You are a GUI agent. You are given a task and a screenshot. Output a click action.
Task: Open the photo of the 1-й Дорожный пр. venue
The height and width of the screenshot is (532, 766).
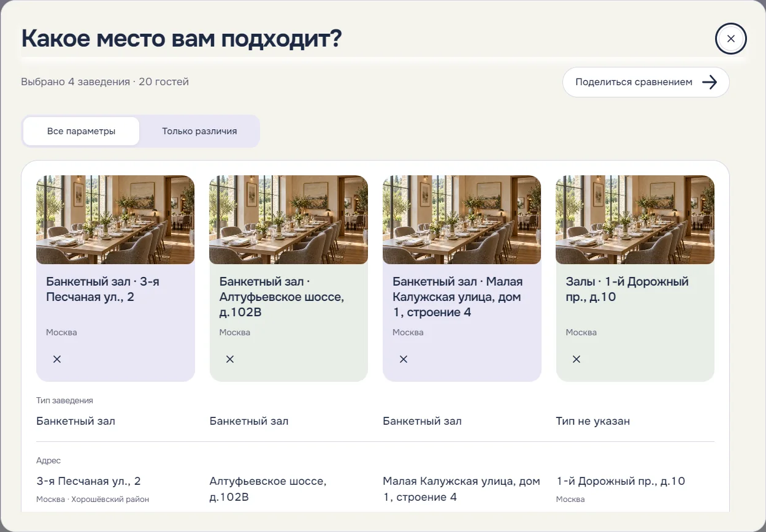[635, 219]
